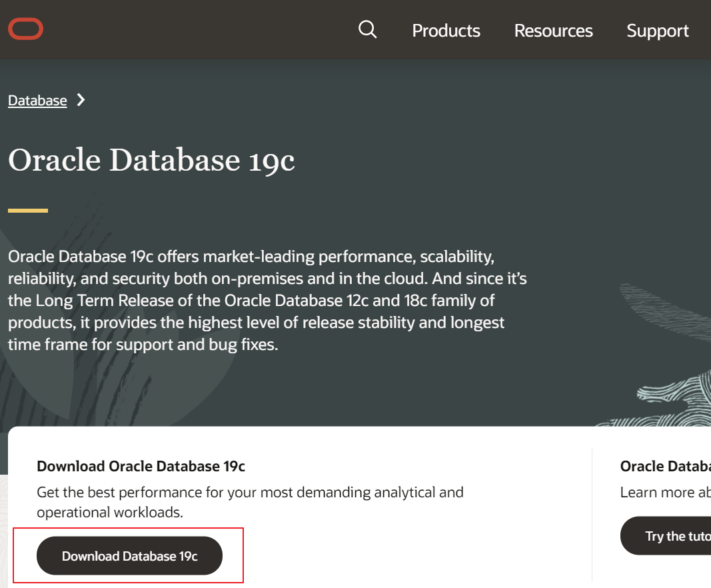Click the Oracle logo
This screenshot has width=711, height=588.
(x=25, y=29)
